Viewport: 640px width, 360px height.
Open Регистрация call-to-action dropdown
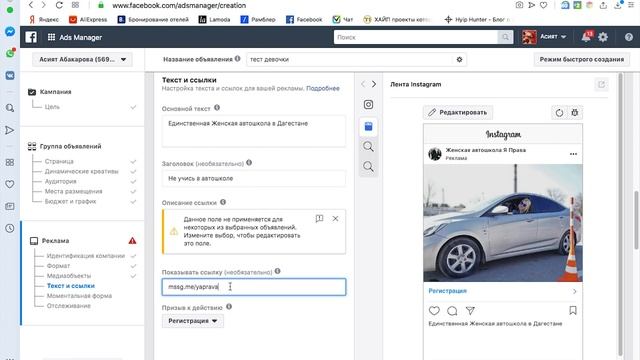coord(193,321)
